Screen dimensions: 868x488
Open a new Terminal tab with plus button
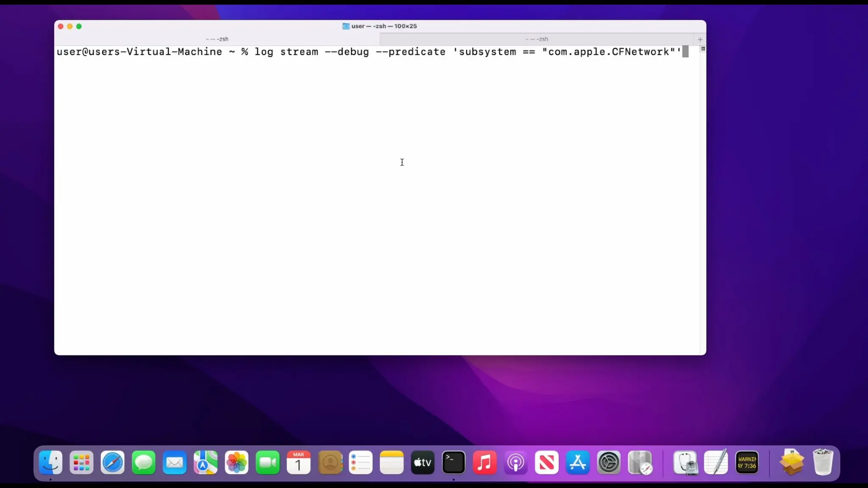[700, 39]
